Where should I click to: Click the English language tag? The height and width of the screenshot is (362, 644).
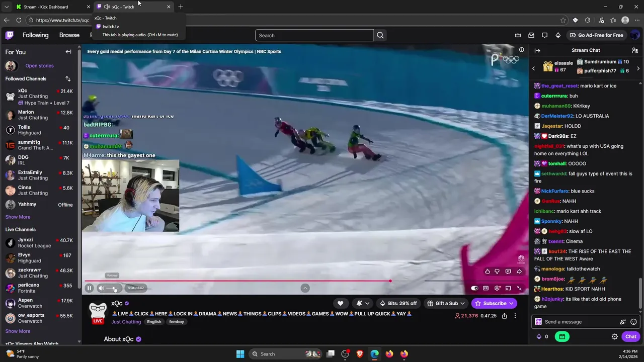click(x=154, y=322)
